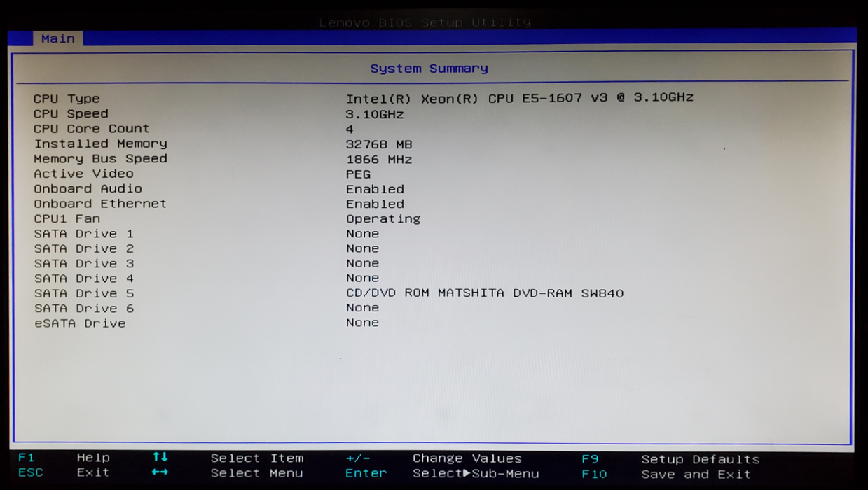Click None value for eSATA Drive
The image size is (868, 490).
362,323
